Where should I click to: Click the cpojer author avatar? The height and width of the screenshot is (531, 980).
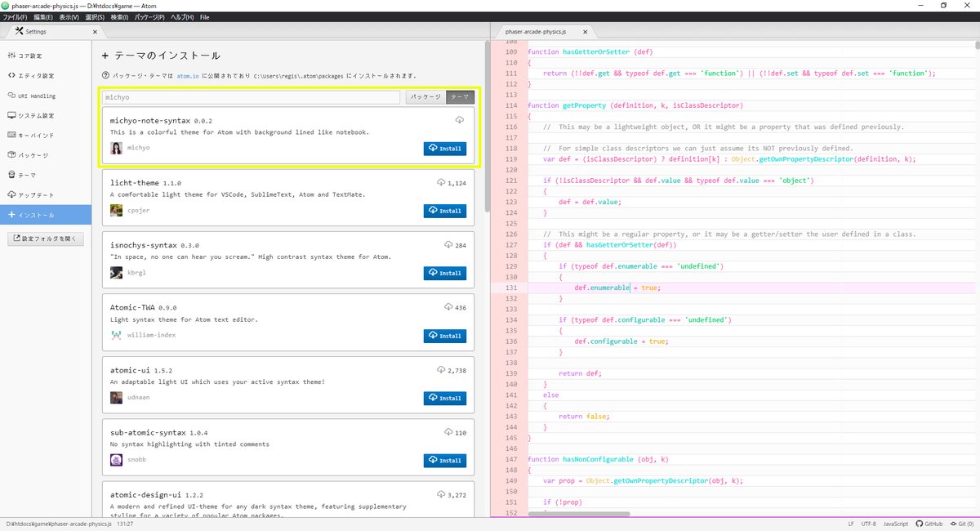[x=117, y=210]
